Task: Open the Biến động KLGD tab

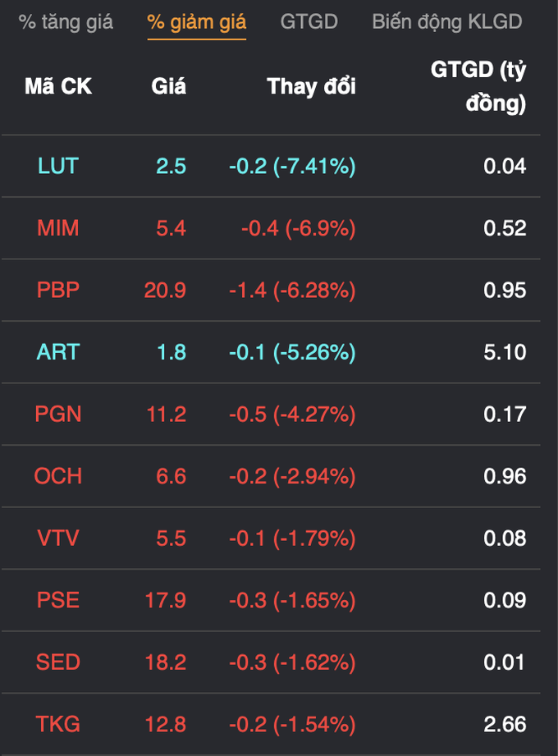Action: tap(447, 22)
